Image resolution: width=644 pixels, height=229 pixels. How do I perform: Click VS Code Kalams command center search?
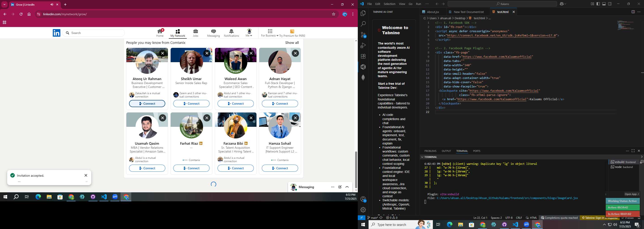click(502, 4)
